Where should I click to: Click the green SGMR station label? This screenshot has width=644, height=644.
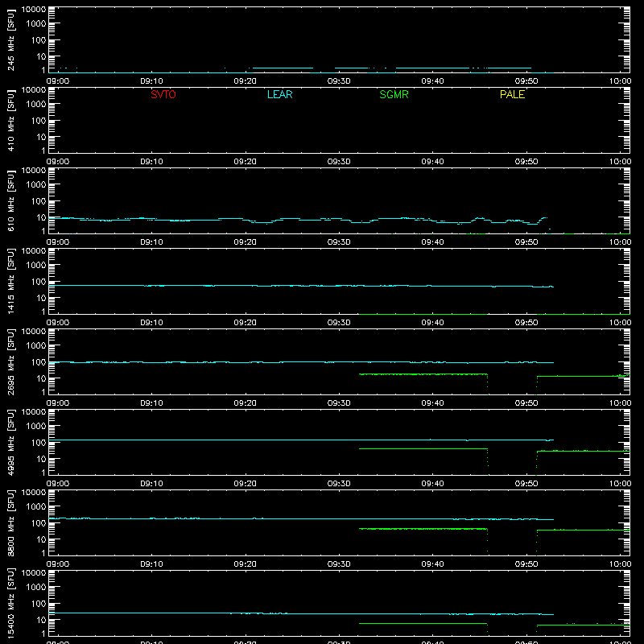click(x=394, y=94)
